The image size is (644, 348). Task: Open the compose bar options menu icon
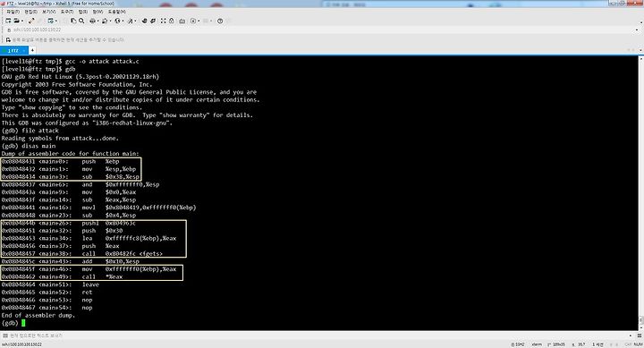click(x=640, y=335)
